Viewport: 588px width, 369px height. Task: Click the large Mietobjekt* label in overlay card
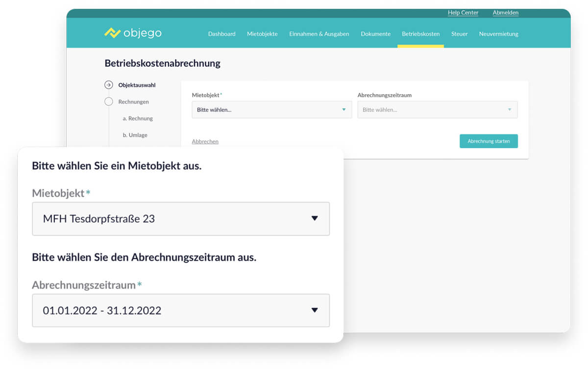click(x=61, y=193)
